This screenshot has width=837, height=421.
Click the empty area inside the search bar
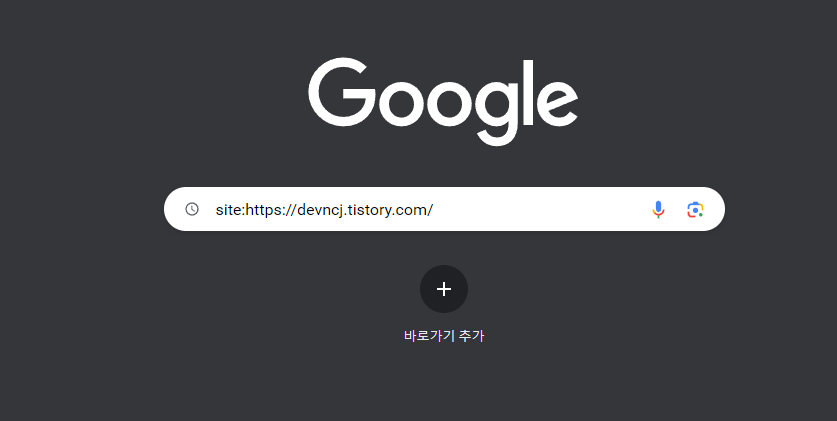(539, 209)
